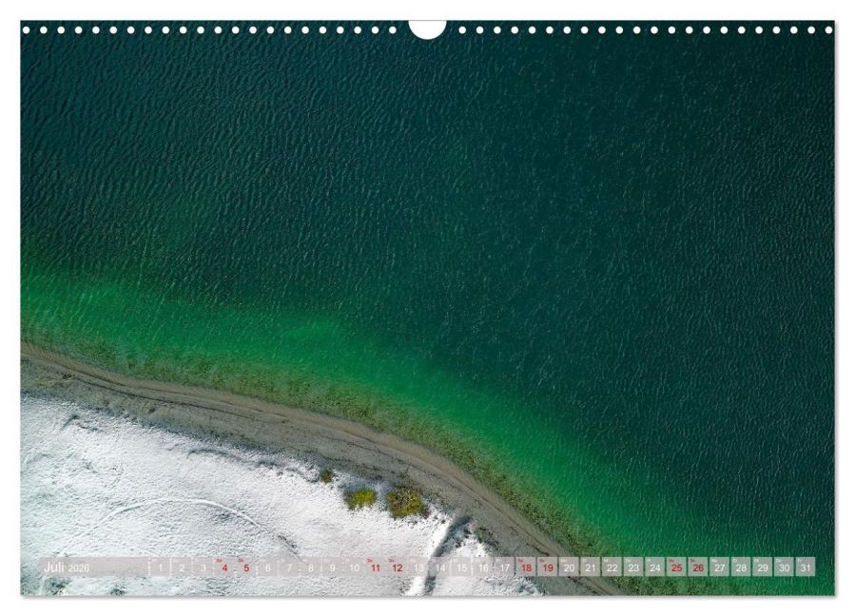Click the date cell numbered 30

(x=784, y=567)
